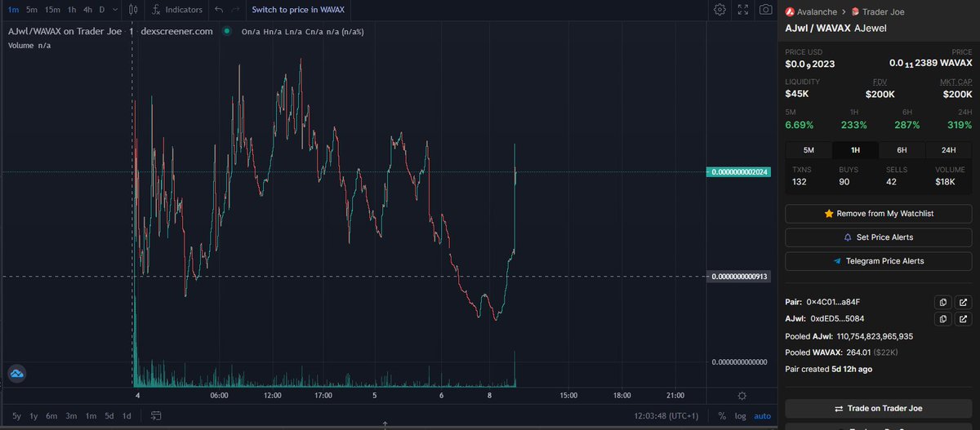Viewport: 980px width, 430px height.
Task: Take a chart snapshot with camera icon
Action: click(x=765, y=10)
